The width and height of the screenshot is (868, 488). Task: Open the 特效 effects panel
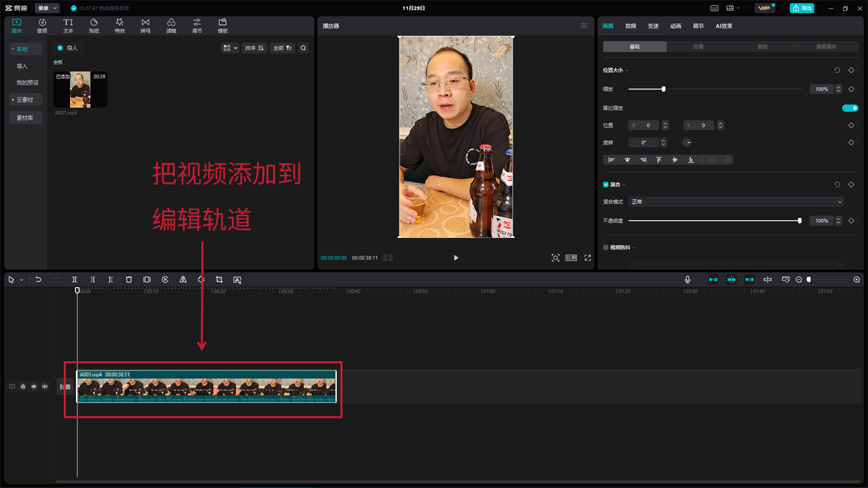[119, 26]
